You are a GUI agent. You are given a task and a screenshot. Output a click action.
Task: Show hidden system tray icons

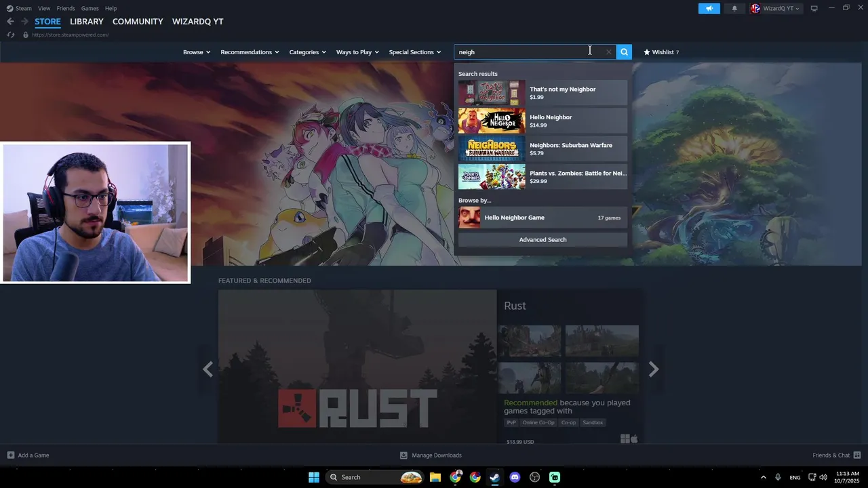coord(763,477)
